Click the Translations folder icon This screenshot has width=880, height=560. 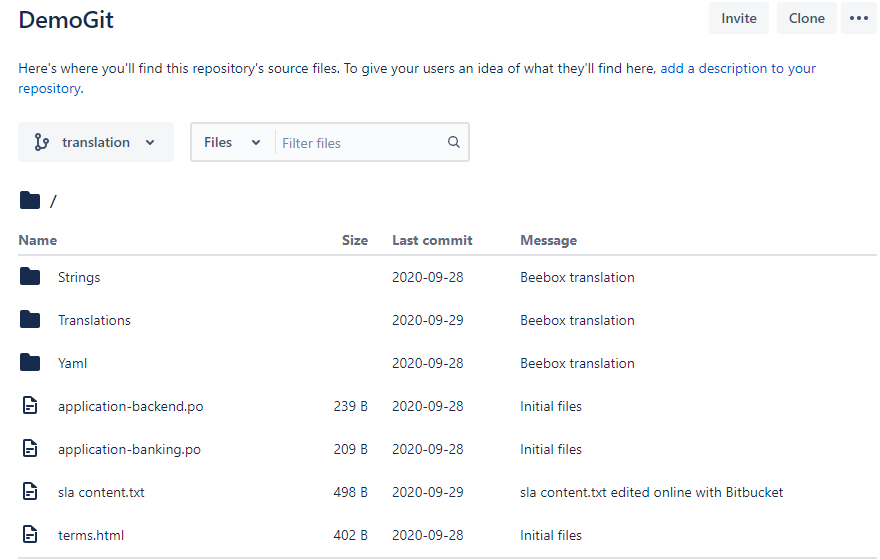[30, 320]
